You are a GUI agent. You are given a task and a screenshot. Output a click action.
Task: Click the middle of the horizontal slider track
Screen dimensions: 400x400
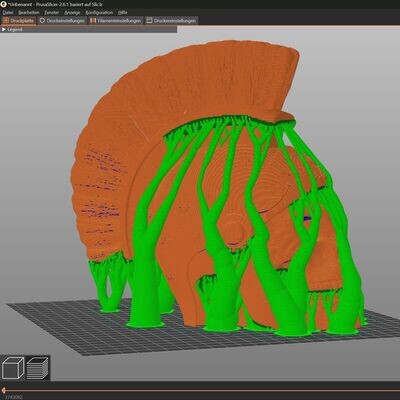pos(200,390)
